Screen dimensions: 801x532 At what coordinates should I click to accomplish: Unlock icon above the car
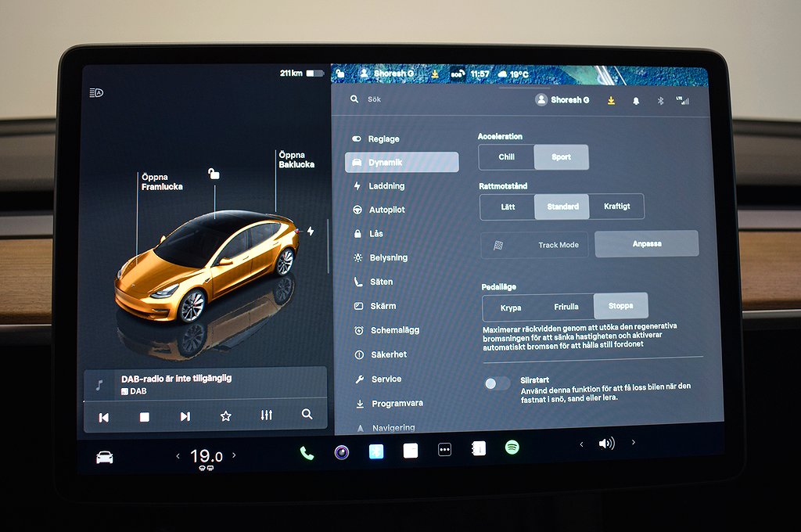coord(214,174)
